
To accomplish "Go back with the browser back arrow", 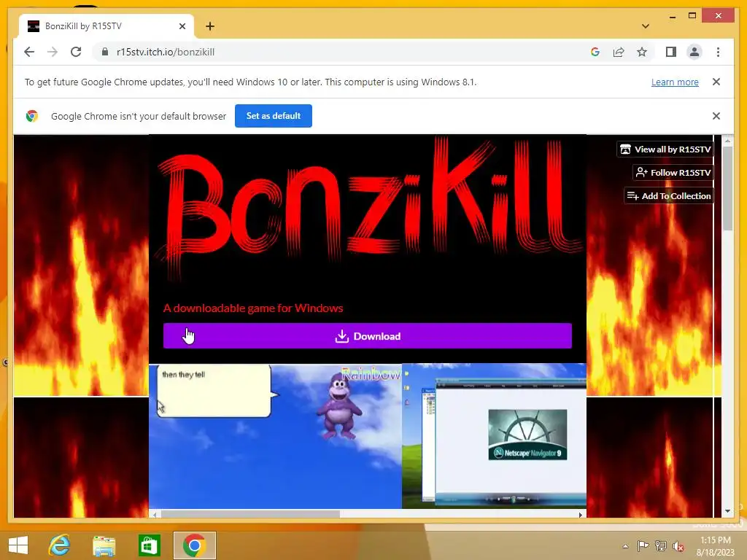I will click(x=29, y=52).
